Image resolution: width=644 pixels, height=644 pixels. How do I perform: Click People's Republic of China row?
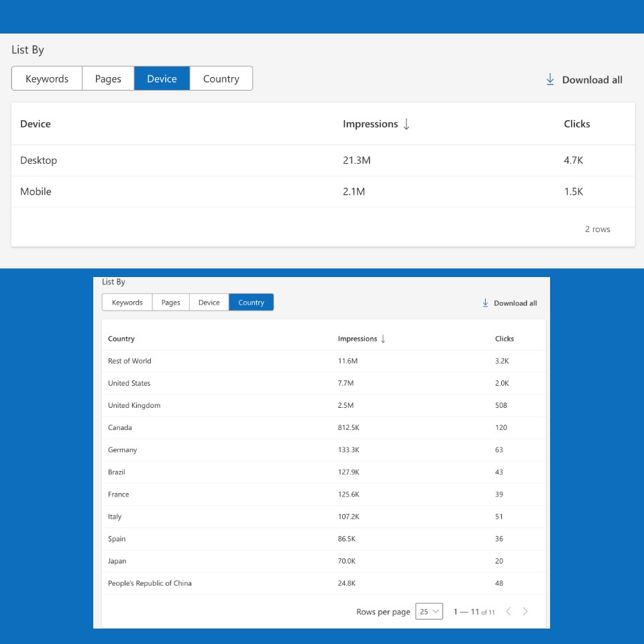click(323, 583)
